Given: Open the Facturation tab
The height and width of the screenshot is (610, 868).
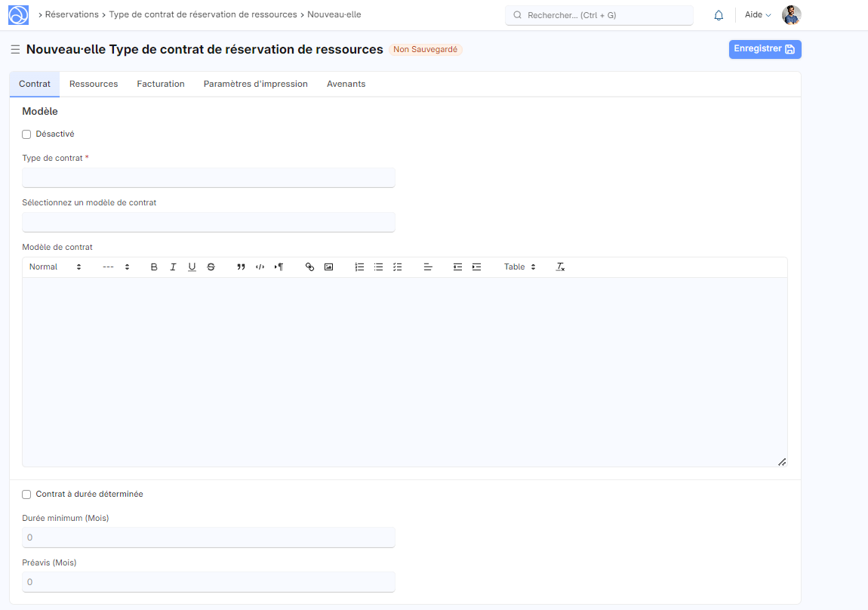Looking at the screenshot, I should pos(161,84).
